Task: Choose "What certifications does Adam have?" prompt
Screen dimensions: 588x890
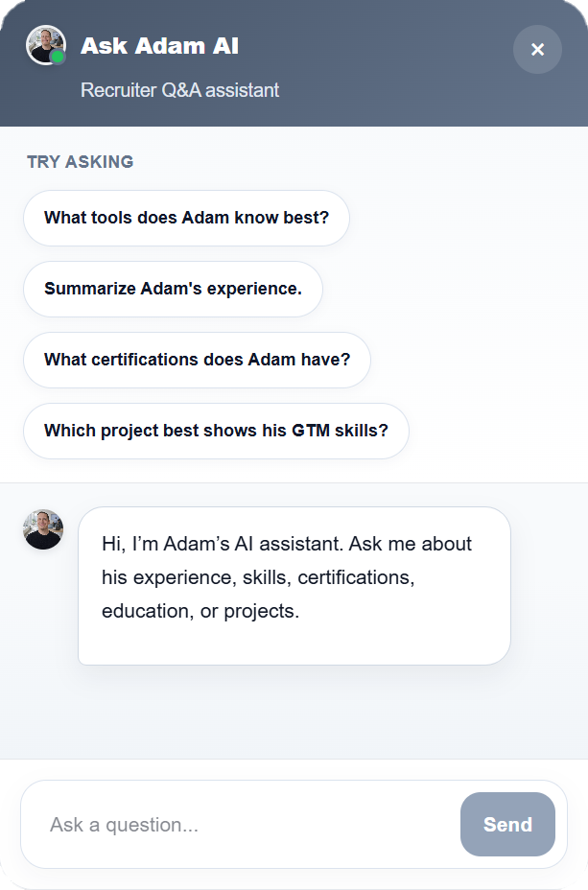Action: coord(197,360)
